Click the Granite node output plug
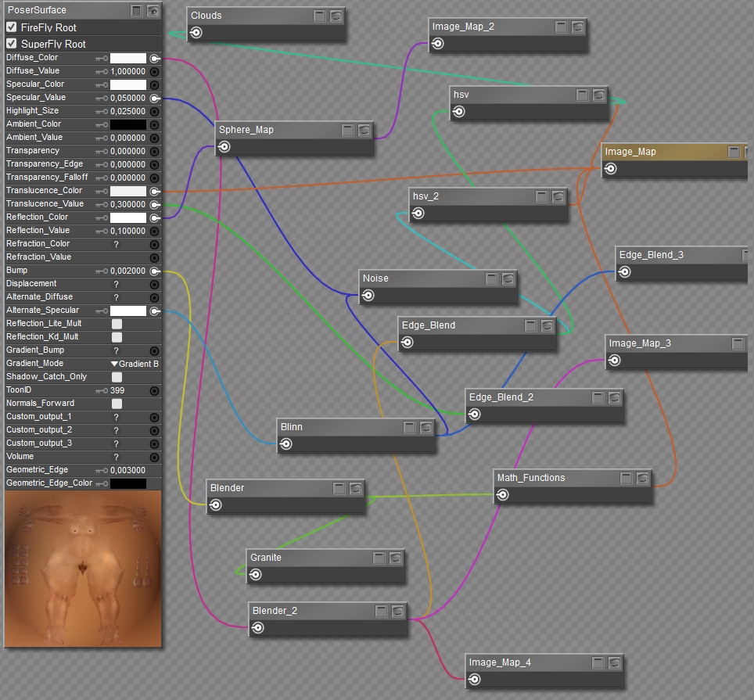Image resolution: width=754 pixels, height=700 pixels. pos(255,575)
